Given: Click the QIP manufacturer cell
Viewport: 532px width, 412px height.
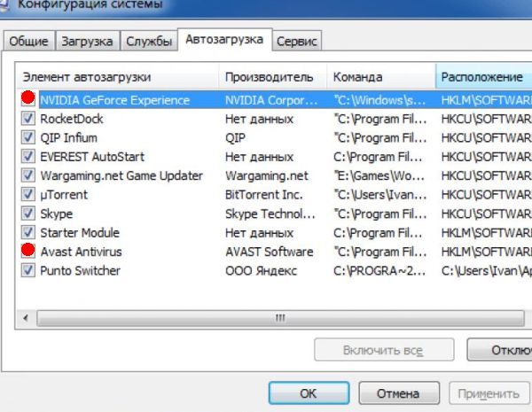Looking at the screenshot, I should [x=236, y=137].
